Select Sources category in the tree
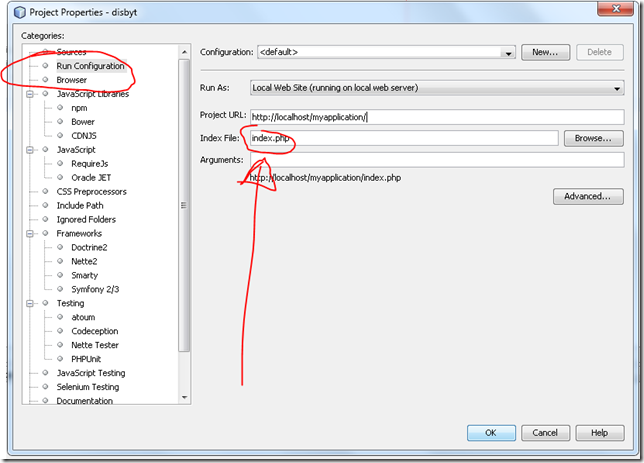This screenshot has height=463, width=644. pos(71,52)
